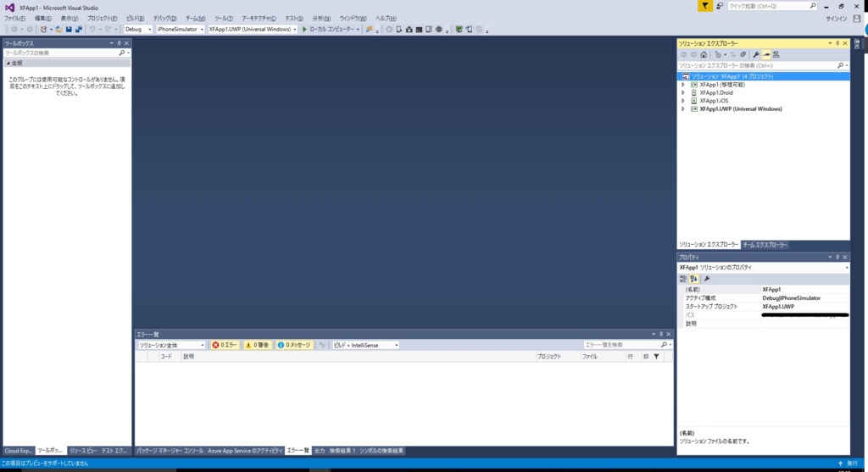Click the green Start debugging arrow
The height and width of the screenshot is (472, 868).
pyautogui.click(x=304, y=30)
